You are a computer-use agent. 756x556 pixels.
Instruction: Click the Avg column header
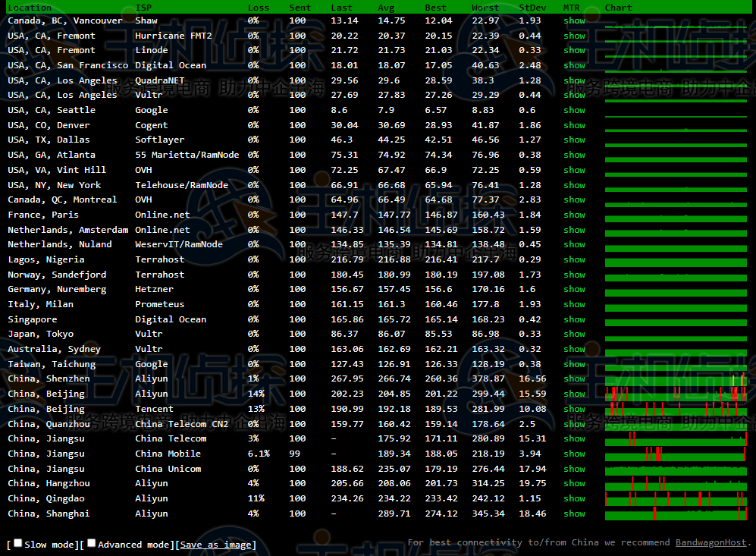[x=386, y=8]
